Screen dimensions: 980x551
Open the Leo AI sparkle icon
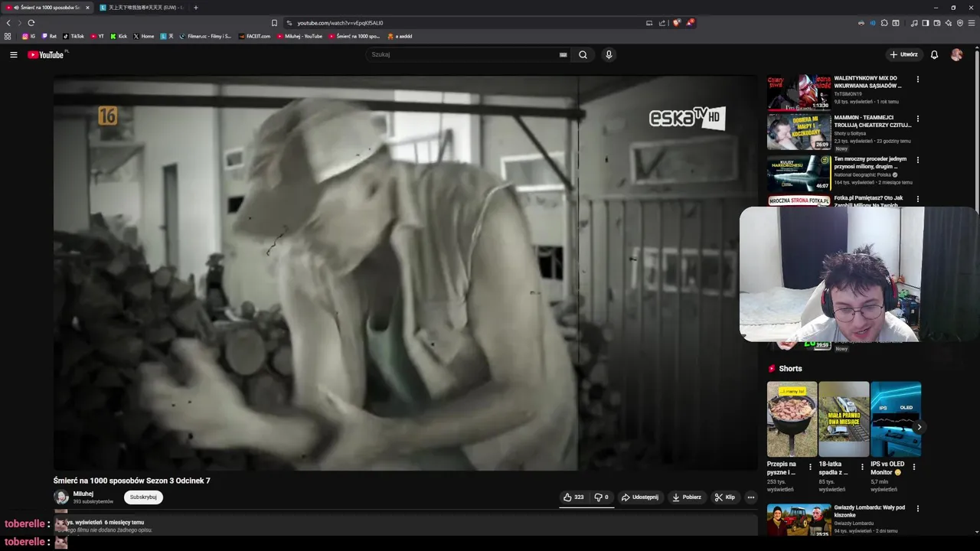949,23
